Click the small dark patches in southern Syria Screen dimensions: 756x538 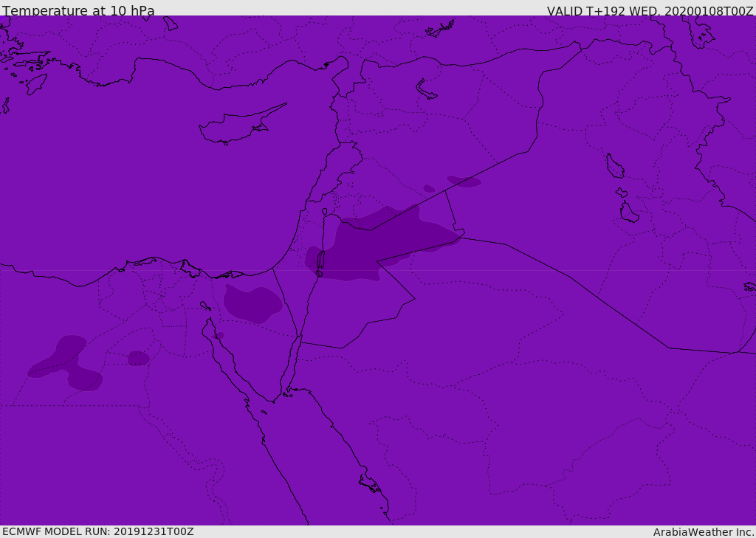pos(453,184)
